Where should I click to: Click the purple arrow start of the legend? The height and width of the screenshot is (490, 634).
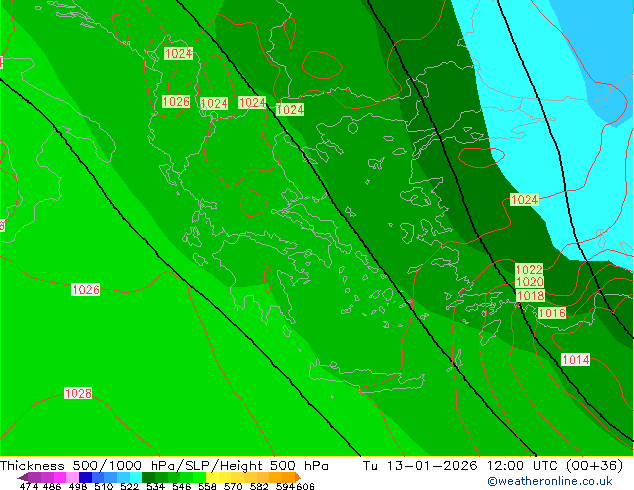tap(22, 477)
